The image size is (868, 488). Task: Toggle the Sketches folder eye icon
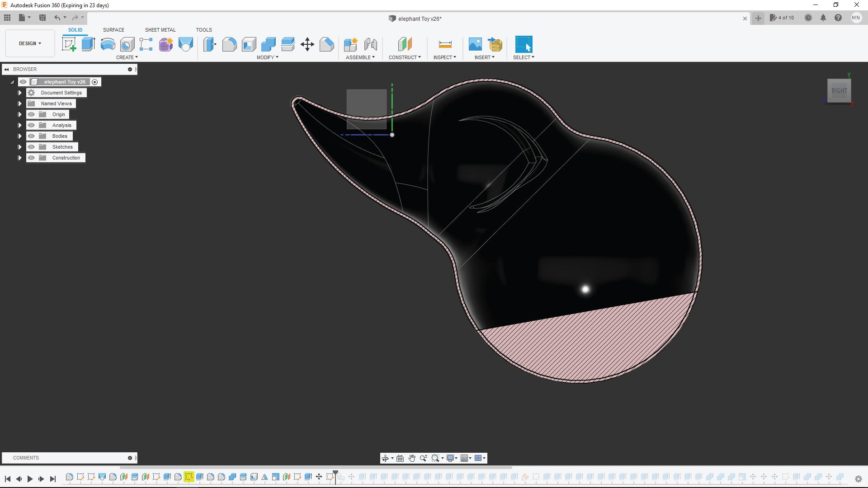click(x=31, y=147)
